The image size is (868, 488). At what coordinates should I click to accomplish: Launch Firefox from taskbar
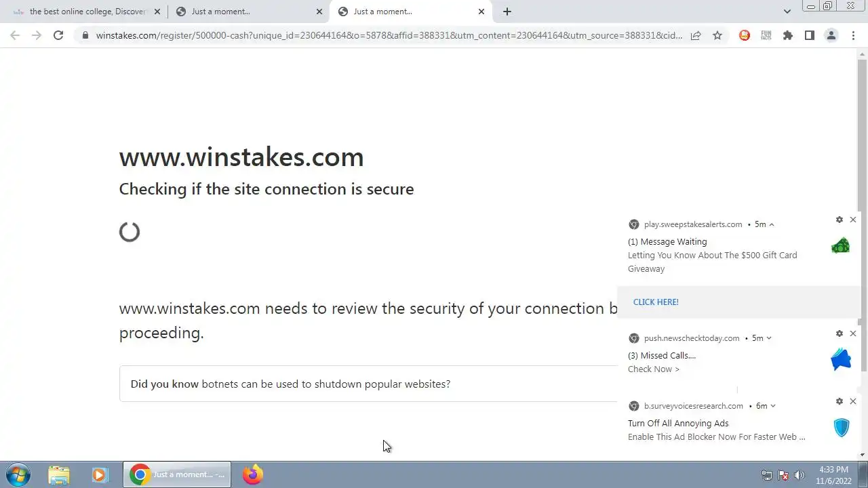(253, 474)
